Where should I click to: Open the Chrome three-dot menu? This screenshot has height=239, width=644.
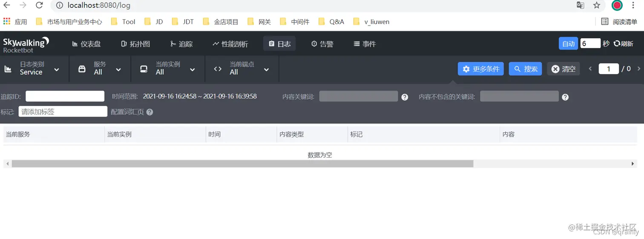(633, 5)
